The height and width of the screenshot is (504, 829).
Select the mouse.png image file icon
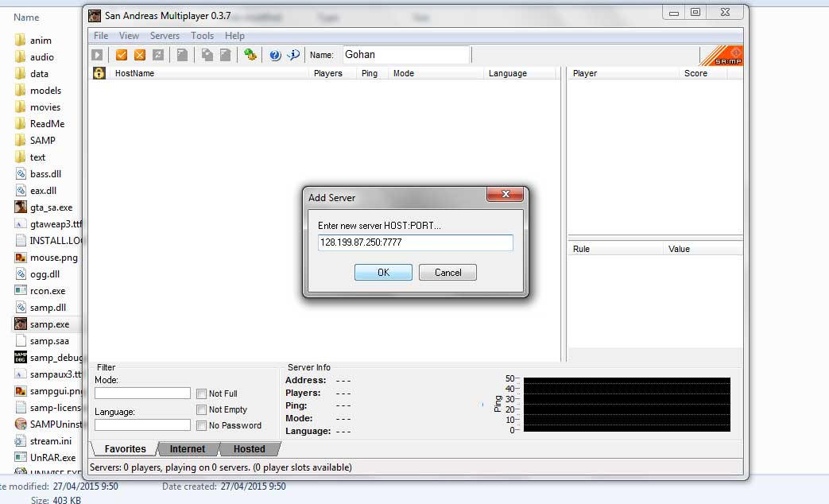21,258
